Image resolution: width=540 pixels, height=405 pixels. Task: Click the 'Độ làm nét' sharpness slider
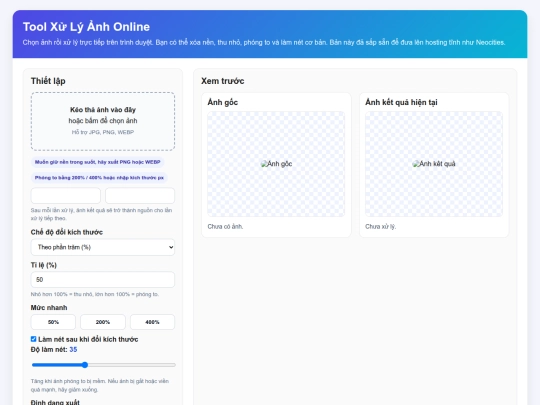103,365
